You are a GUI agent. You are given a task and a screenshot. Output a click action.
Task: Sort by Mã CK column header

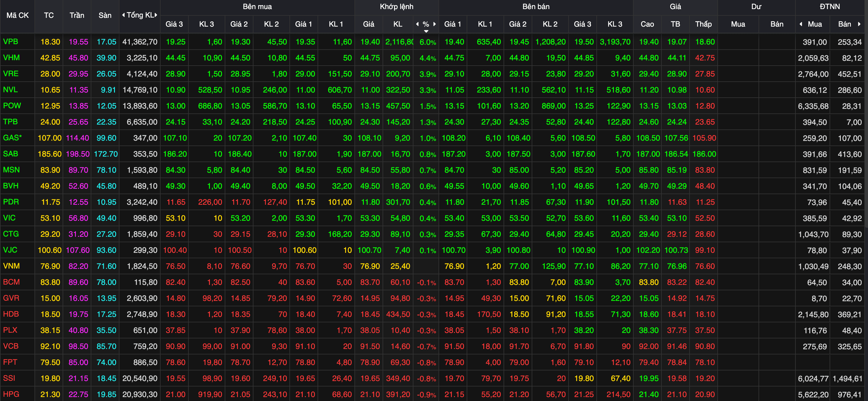[18, 15]
